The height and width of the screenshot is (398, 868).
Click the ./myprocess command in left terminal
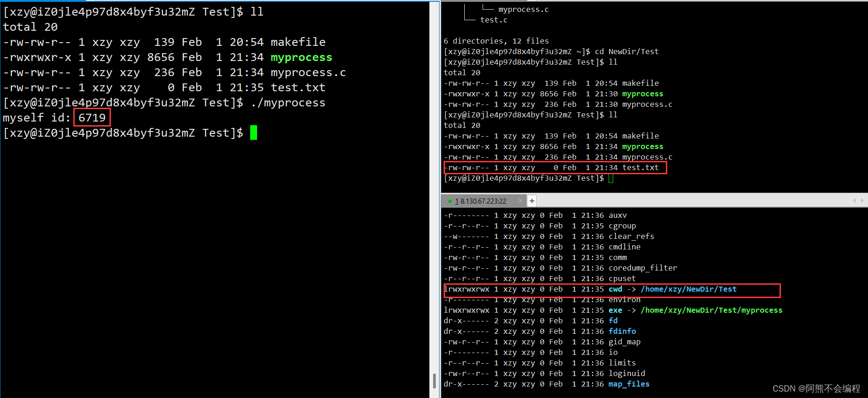pos(288,103)
